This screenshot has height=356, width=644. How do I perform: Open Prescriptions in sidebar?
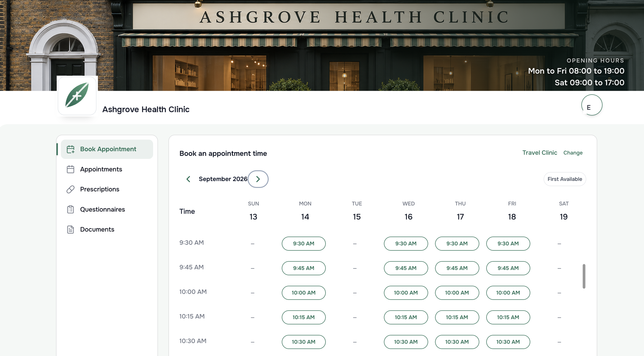pyautogui.click(x=107, y=189)
